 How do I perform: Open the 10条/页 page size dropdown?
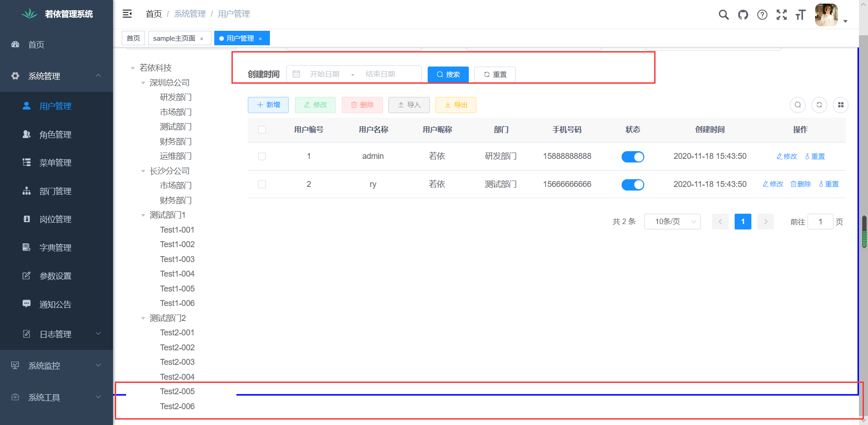pyautogui.click(x=672, y=222)
